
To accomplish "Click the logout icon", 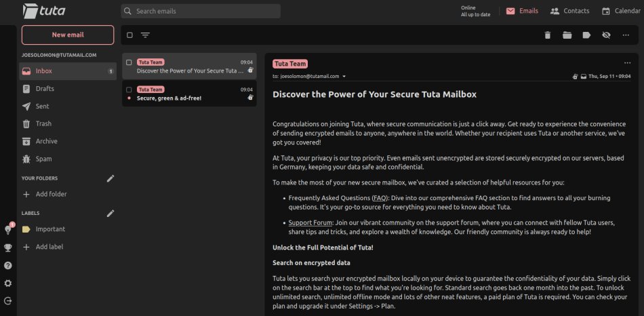I will coord(8,301).
